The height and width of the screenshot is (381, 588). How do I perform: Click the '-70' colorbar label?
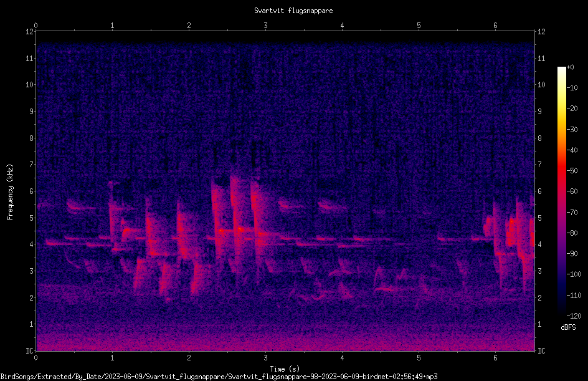point(572,213)
